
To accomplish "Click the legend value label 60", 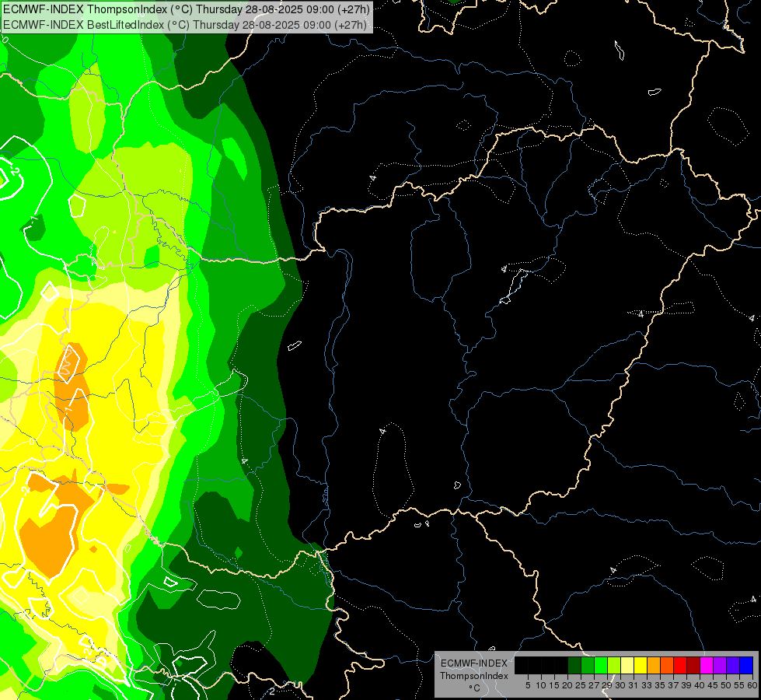I will tap(752, 685).
